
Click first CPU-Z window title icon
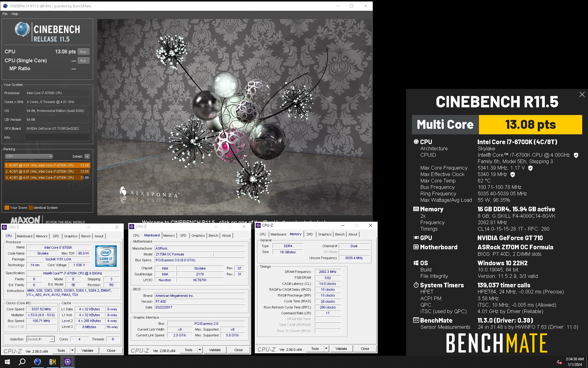coord(4,227)
